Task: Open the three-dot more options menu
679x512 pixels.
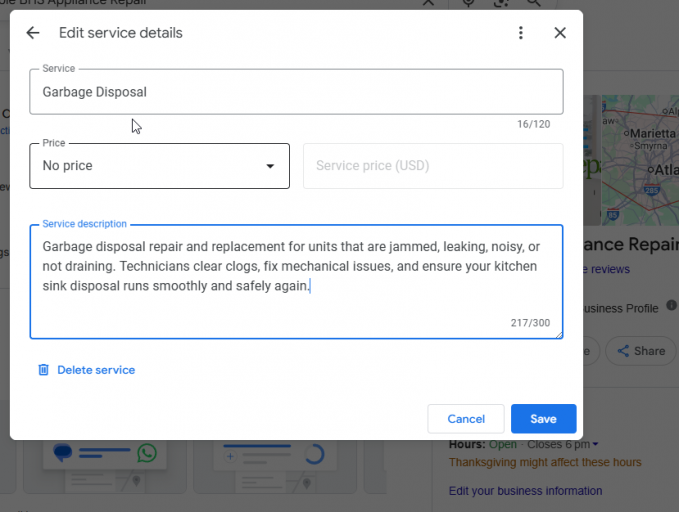Action: pos(521,33)
